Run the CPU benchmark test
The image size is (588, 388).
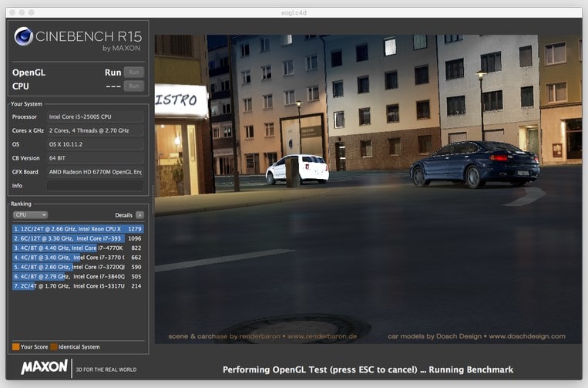(x=133, y=86)
